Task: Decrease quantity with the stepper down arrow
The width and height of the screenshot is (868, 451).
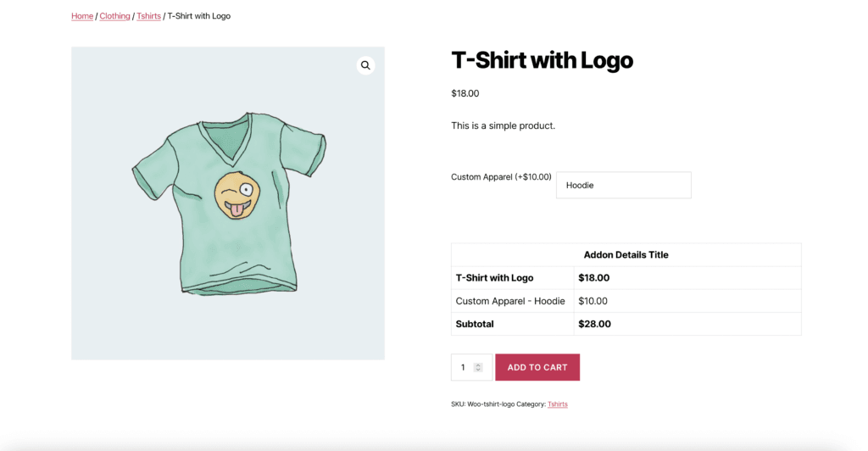Action: [x=478, y=370]
